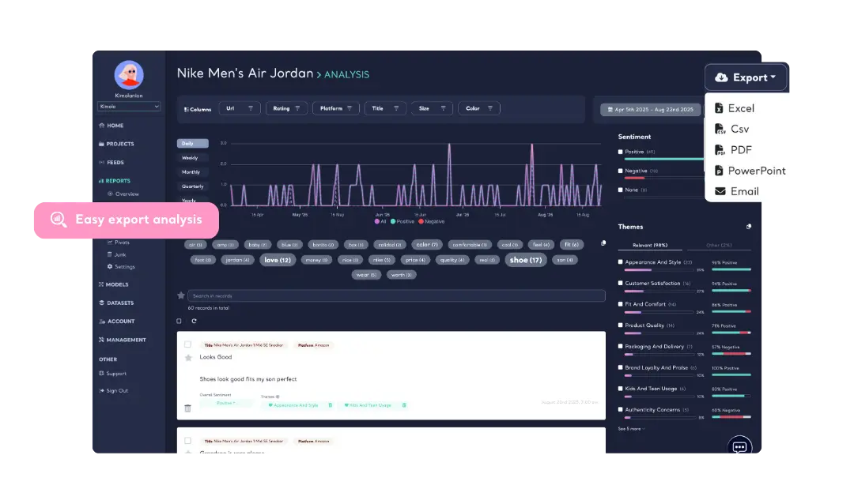Click the star icon beside the search box

[x=181, y=295]
